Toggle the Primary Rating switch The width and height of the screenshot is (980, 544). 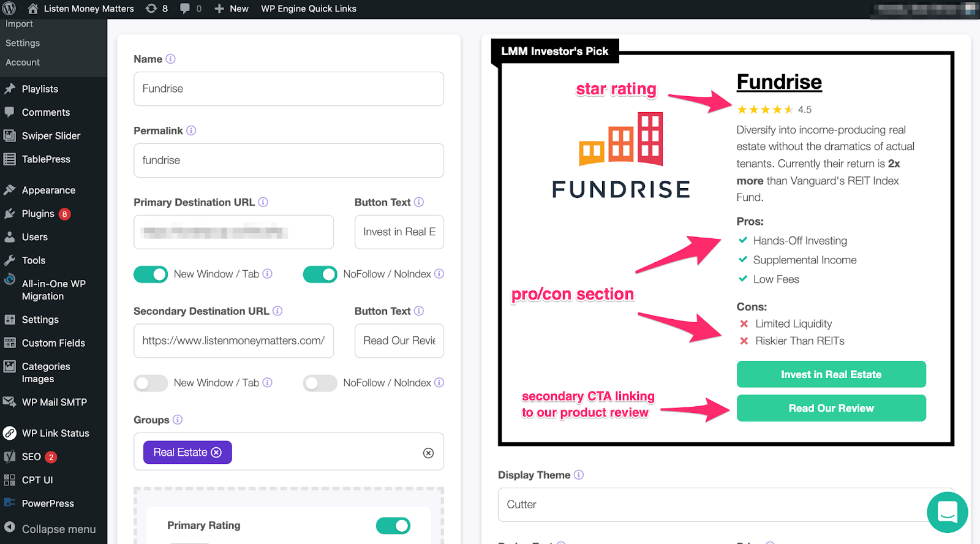(x=393, y=526)
